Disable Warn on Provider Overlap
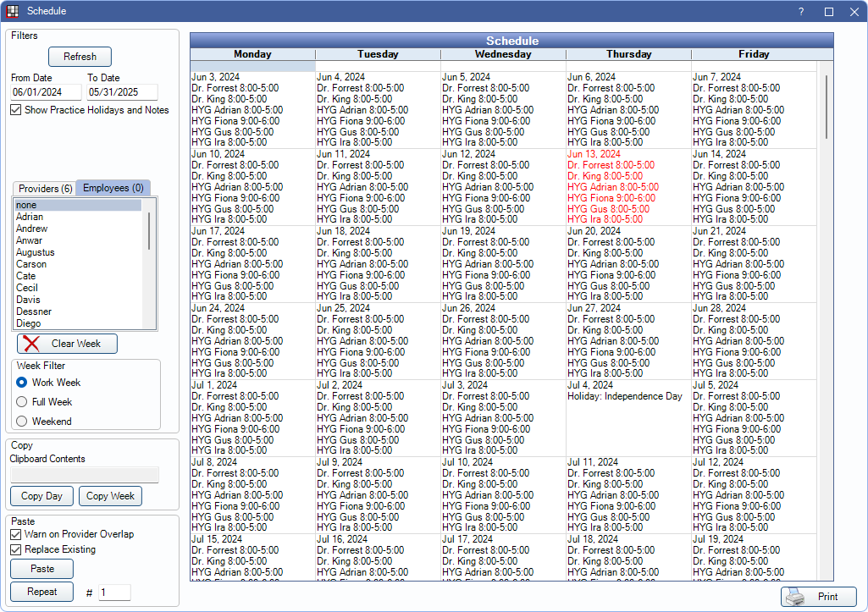The width and height of the screenshot is (868, 612). click(16, 534)
